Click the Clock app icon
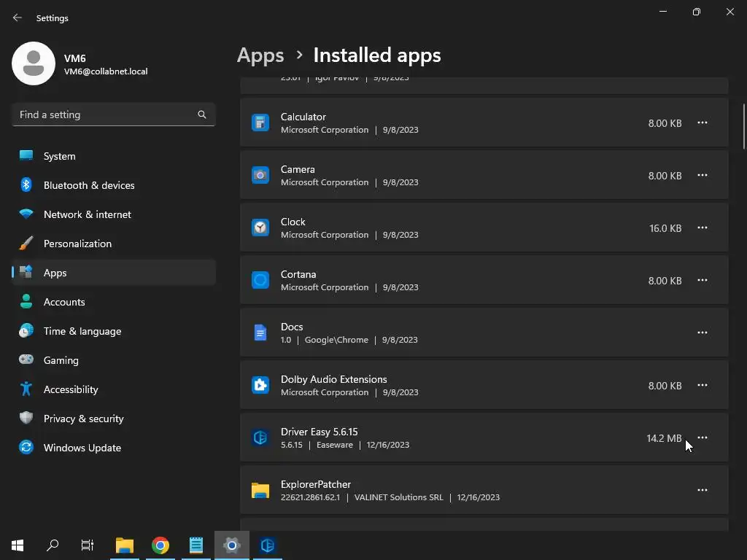Screen dimensions: 747x560 pos(260,227)
